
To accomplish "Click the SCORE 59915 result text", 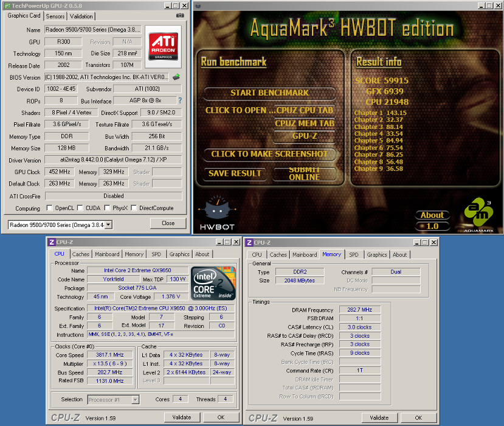I will coord(382,80).
